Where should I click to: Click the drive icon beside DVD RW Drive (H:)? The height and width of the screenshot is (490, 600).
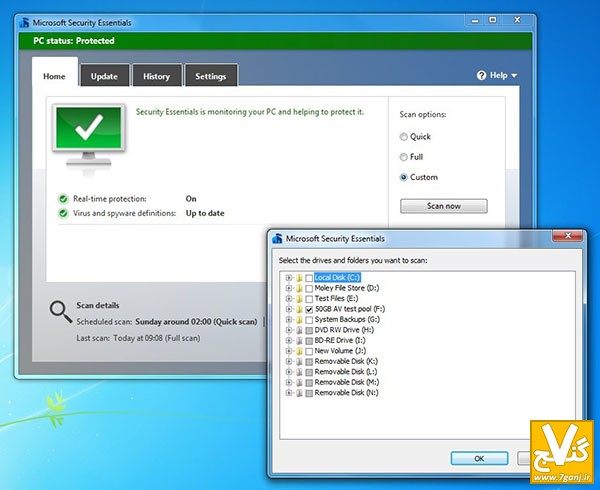tap(299, 330)
